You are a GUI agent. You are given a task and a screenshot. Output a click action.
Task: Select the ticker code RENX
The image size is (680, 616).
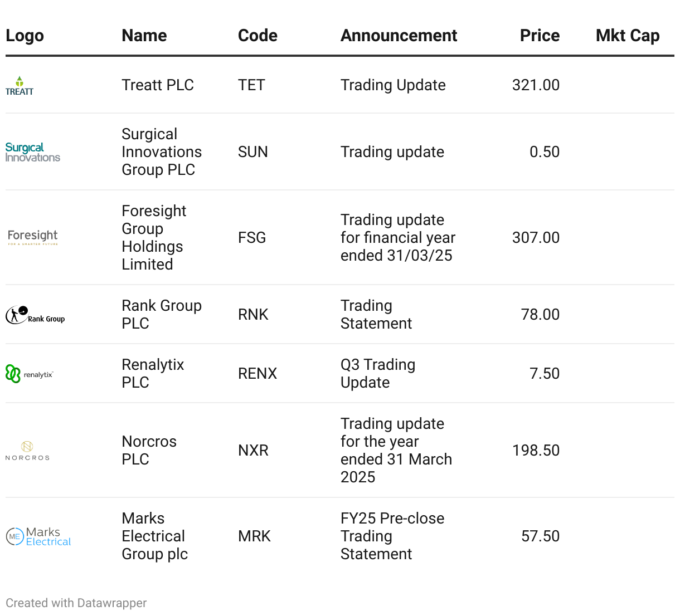pos(258,374)
